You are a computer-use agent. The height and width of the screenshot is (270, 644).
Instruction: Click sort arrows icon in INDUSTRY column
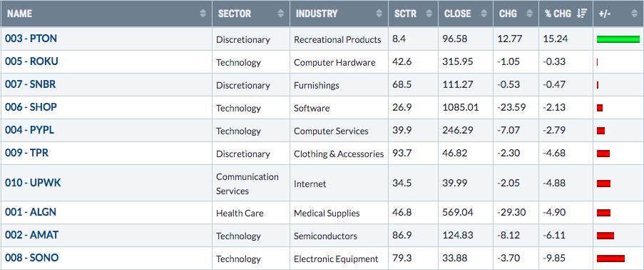pos(379,14)
